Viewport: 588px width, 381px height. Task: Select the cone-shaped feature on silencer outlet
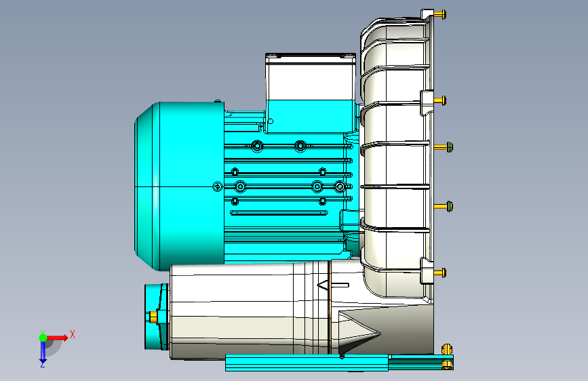359,332
